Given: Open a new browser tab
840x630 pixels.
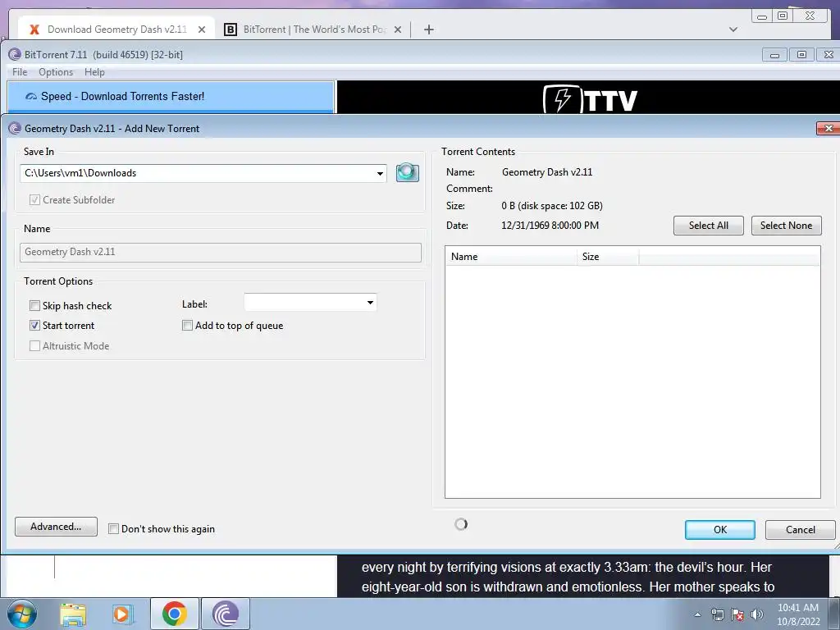Looking at the screenshot, I should point(428,30).
